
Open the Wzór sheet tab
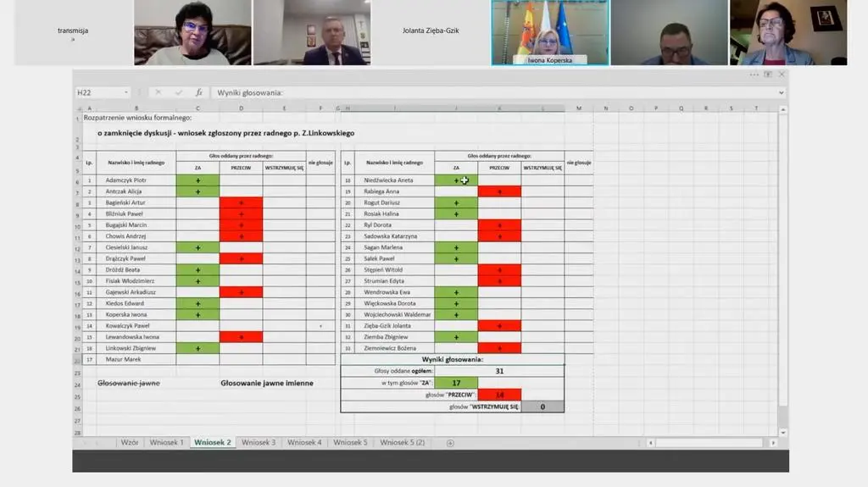click(x=130, y=443)
